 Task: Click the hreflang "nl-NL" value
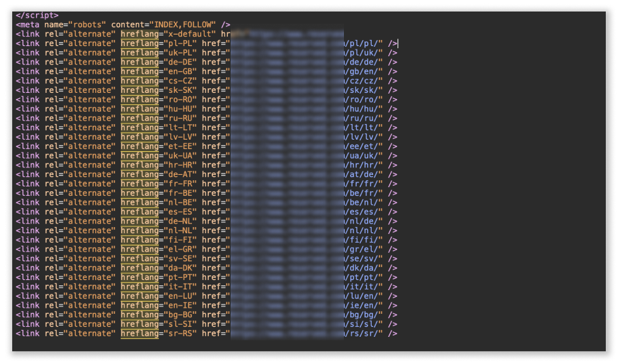click(180, 230)
